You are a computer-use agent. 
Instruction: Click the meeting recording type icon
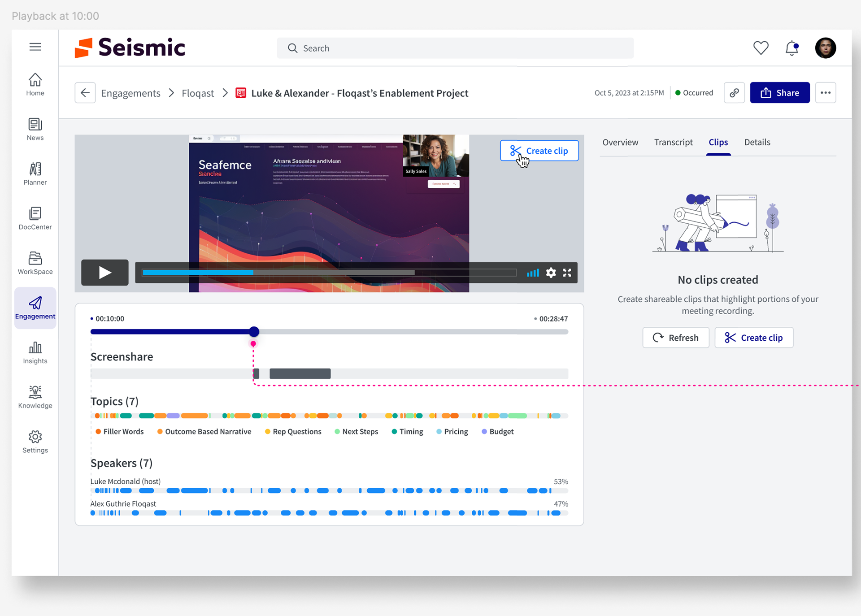[x=241, y=93]
